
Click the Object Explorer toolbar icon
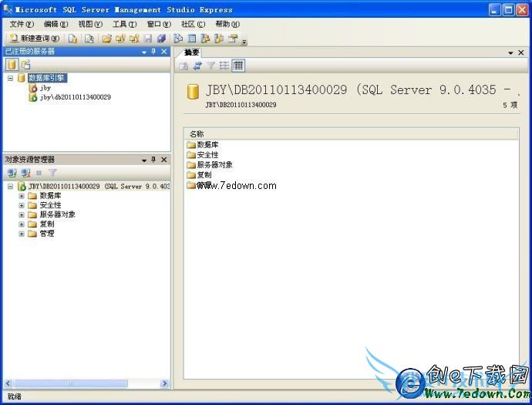205,39
